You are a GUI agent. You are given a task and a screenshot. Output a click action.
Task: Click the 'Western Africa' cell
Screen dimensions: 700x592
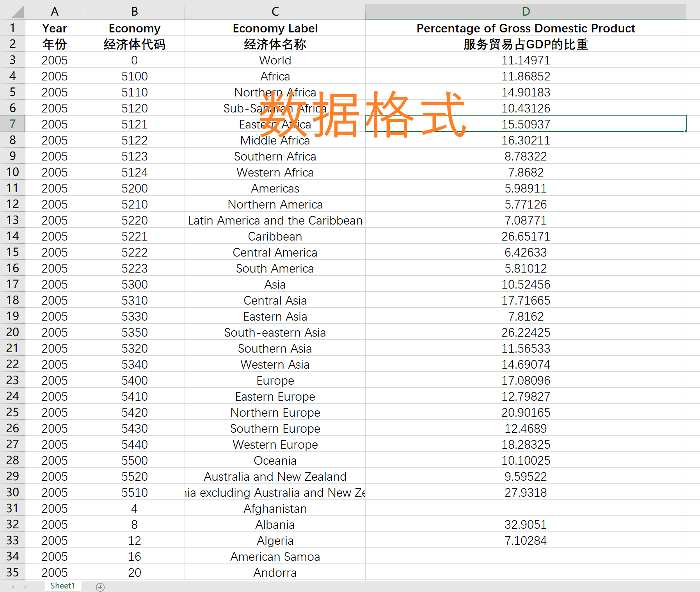point(275,172)
